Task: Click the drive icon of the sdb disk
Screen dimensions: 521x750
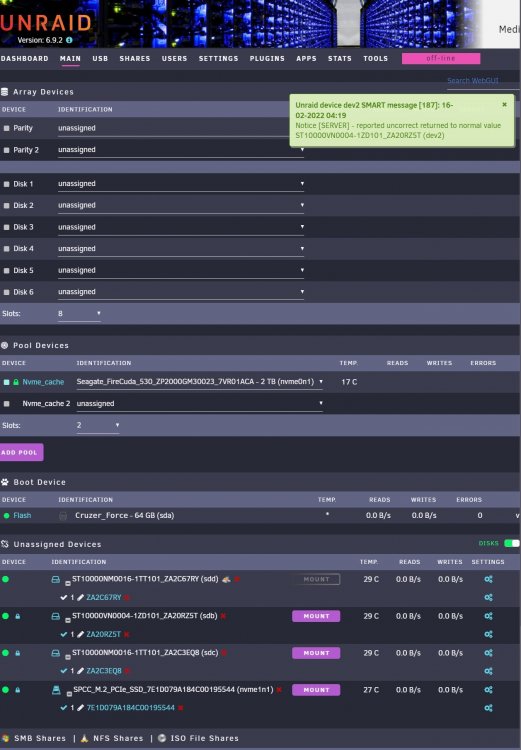Action: (x=55, y=616)
